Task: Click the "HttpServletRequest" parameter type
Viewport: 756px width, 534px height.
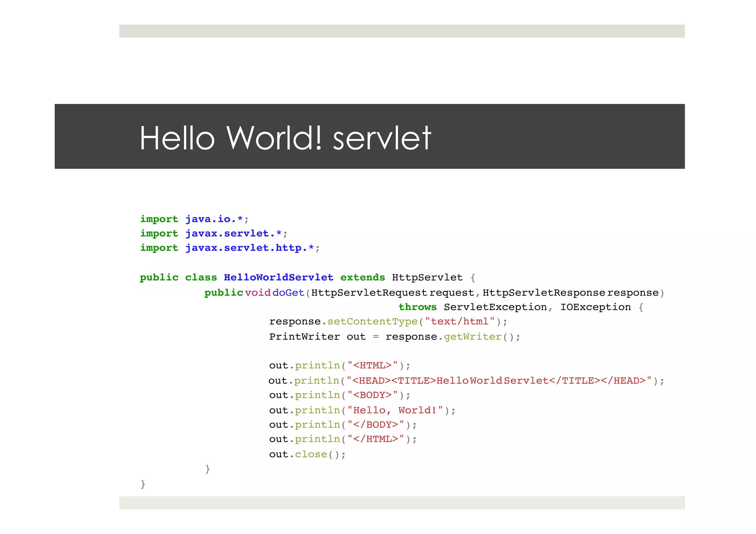Action: 369,293
